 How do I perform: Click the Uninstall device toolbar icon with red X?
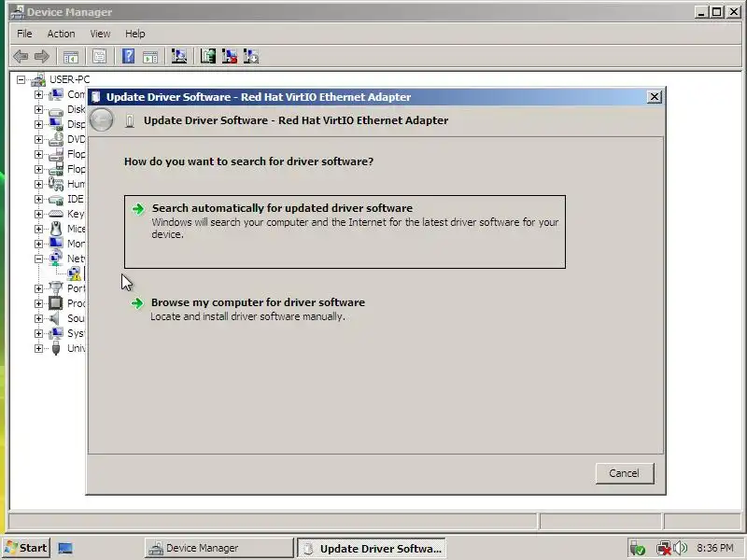[x=230, y=57]
